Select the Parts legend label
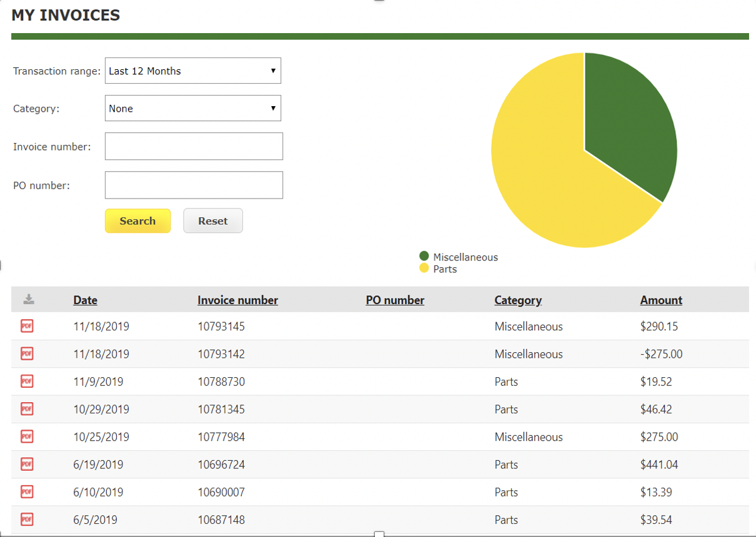Image resolution: width=756 pixels, height=537 pixels. click(445, 269)
